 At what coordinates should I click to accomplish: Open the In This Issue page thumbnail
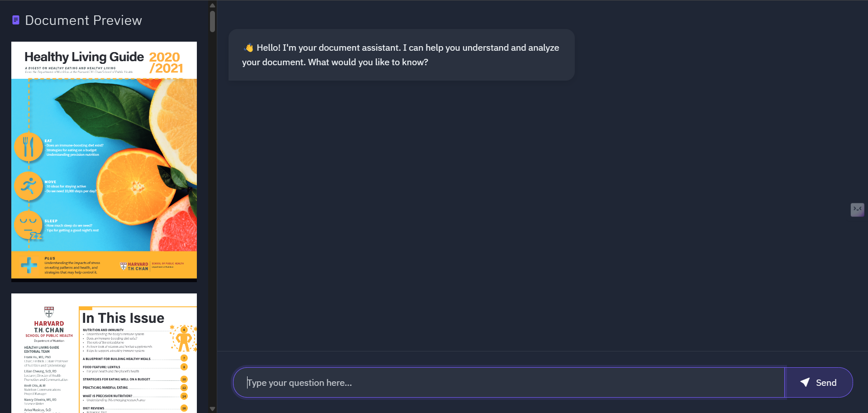104,353
